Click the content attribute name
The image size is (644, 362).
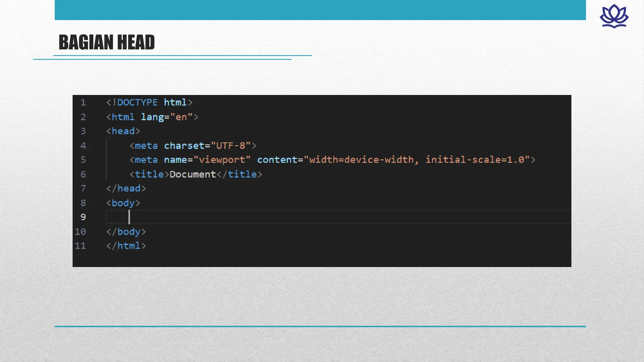277,160
